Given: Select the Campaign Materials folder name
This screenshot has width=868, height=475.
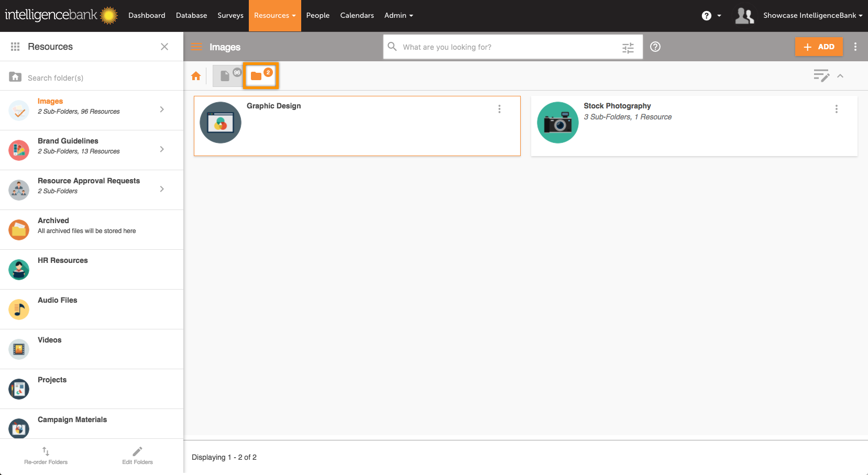Looking at the screenshot, I should (72, 419).
